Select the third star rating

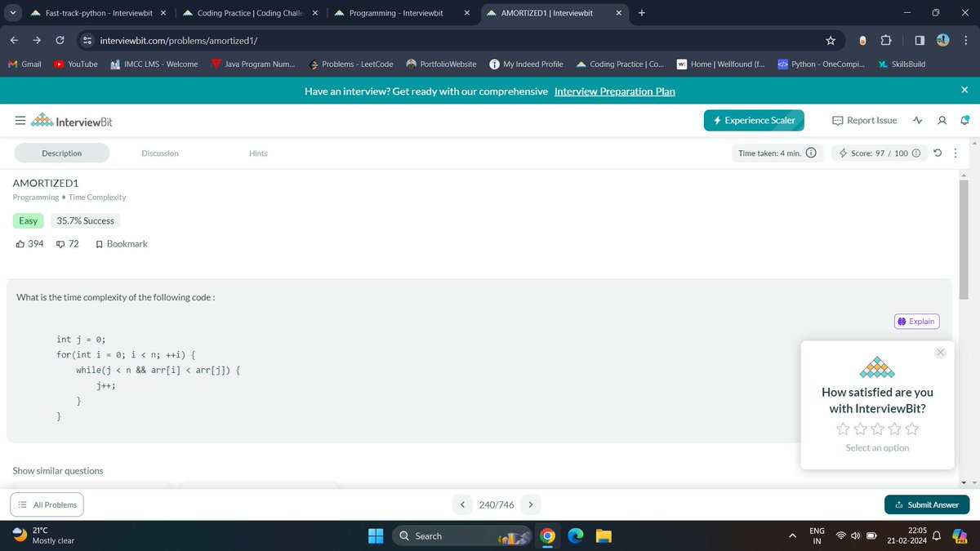click(x=877, y=429)
